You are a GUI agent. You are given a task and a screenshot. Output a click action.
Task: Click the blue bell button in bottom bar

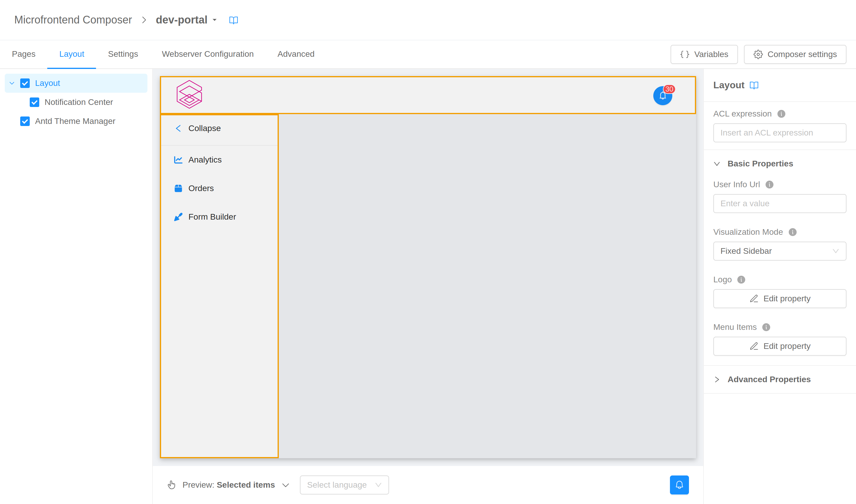679,485
